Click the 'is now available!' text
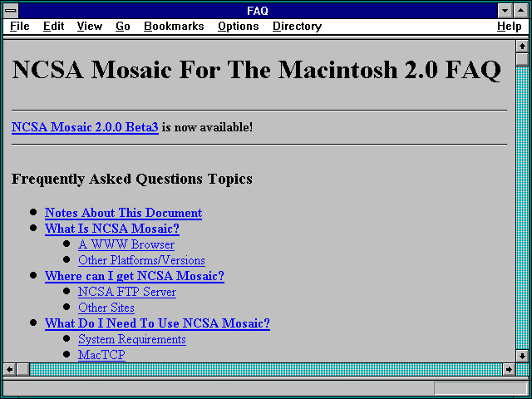Viewport: 532px width, 399px height. 207,127
